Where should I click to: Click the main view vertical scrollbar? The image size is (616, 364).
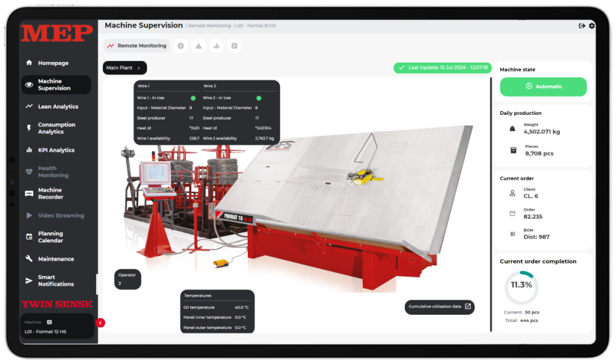tap(491, 205)
